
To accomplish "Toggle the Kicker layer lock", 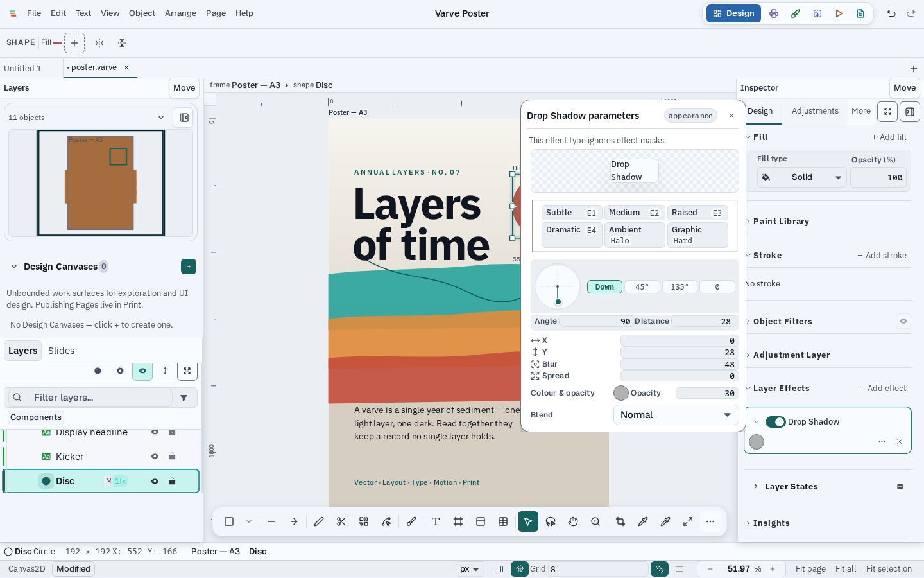I will [172, 457].
